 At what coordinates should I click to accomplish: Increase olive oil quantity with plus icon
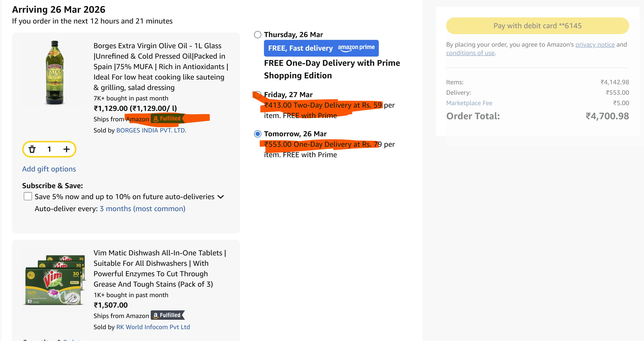[66, 149]
